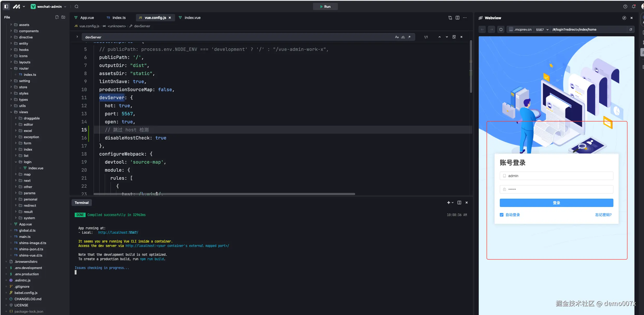Switch to the App.vue tab
Screen dimensions: 644x315
87,18
